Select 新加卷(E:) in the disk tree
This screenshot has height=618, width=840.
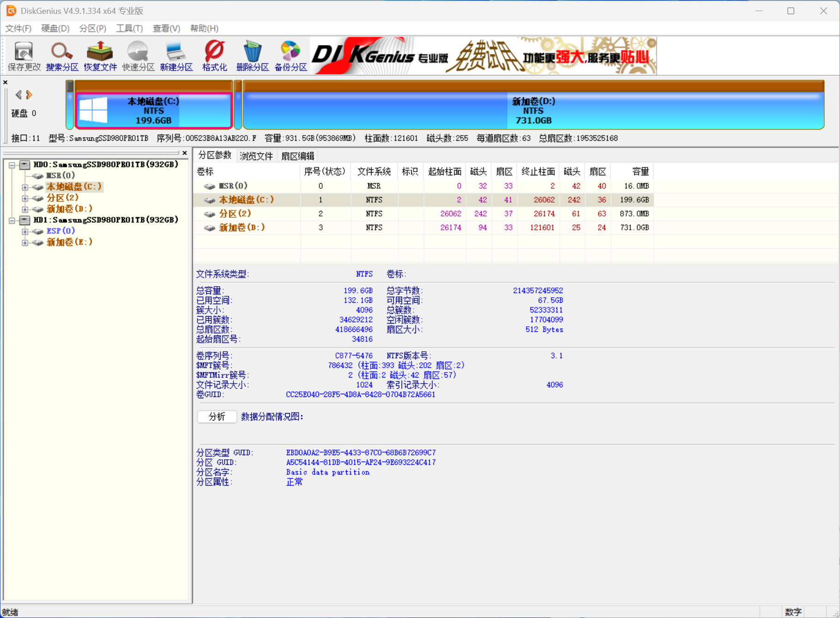coord(69,242)
